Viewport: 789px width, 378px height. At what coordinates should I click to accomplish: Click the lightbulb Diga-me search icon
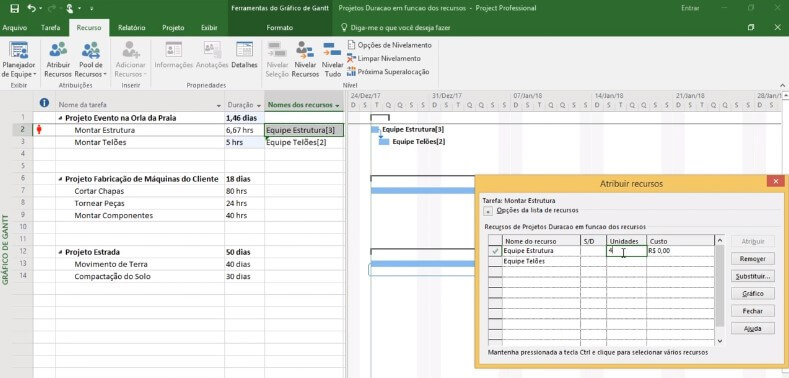(x=344, y=28)
